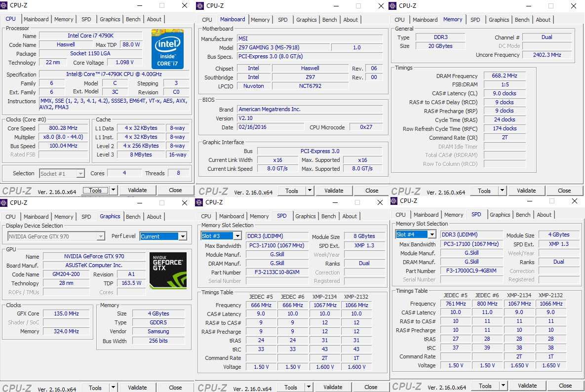Click the BIOS date 02/16/2016 value
This screenshot has height=392, width=585.
[x=271, y=127]
